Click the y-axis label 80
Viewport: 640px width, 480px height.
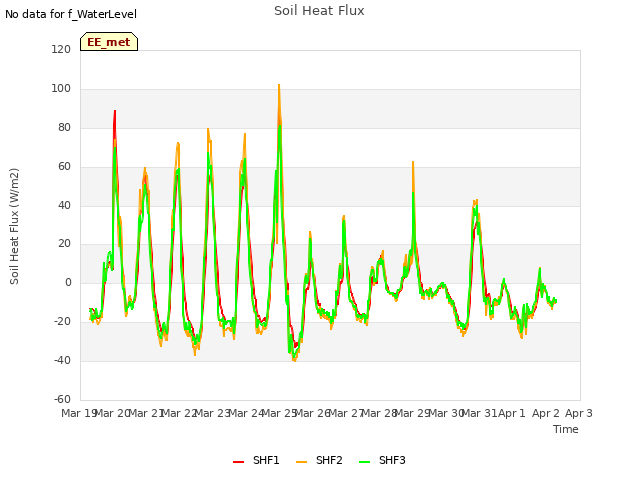(64, 128)
